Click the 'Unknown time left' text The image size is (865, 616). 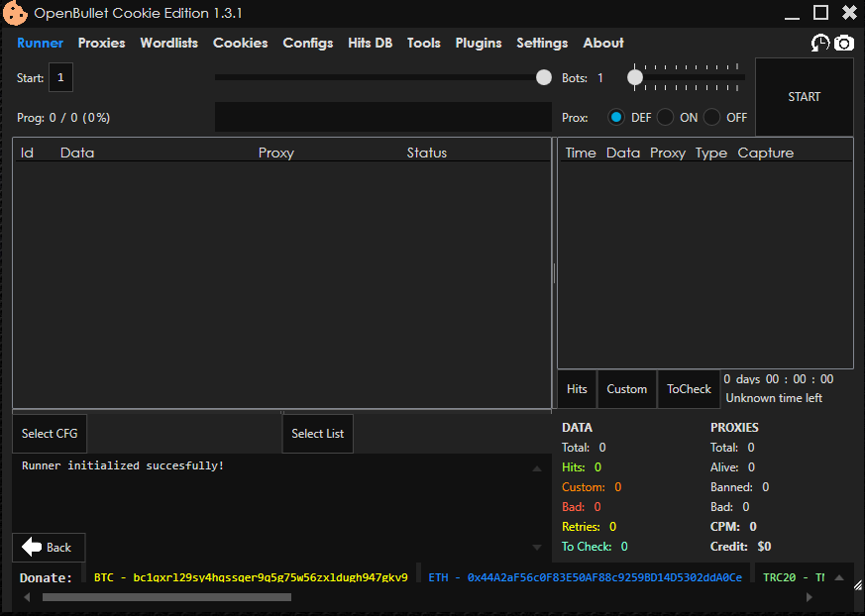coord(774,398)
